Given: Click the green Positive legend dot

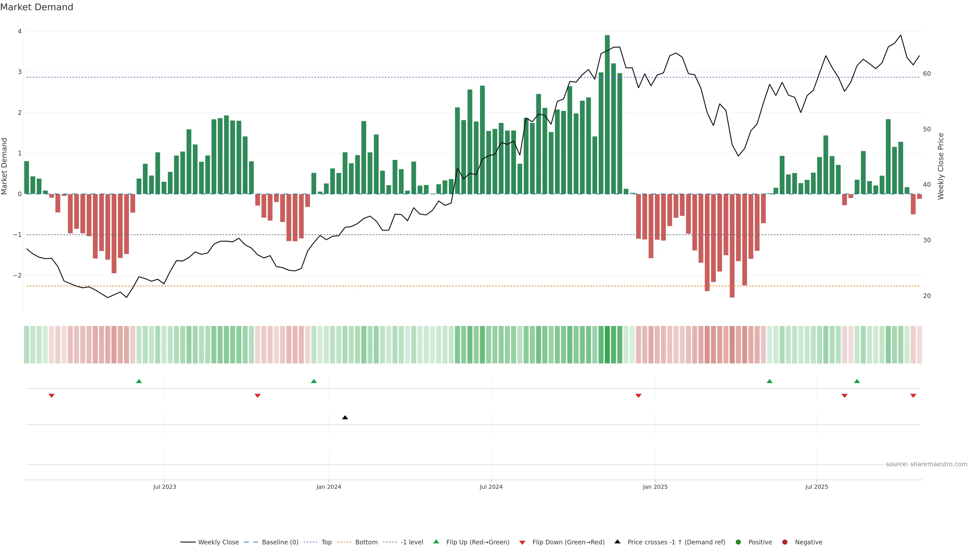Looking at the screenshot, I should (738, 542).
